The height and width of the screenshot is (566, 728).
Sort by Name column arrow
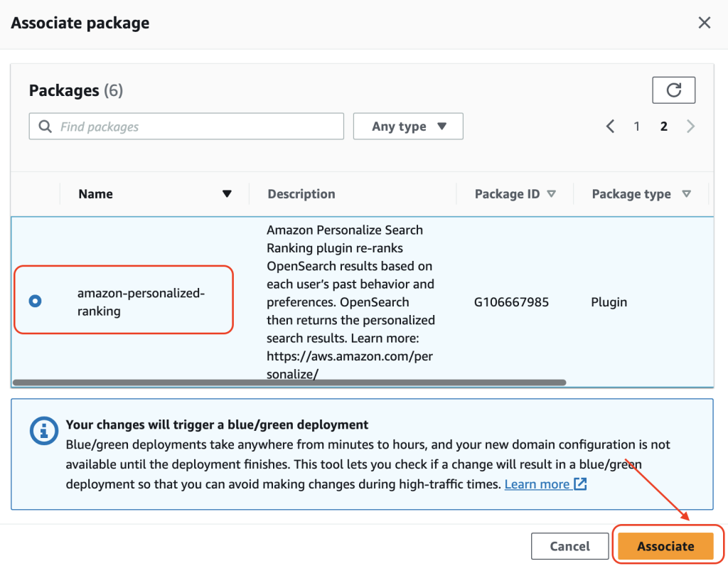(x=227, y=194)
